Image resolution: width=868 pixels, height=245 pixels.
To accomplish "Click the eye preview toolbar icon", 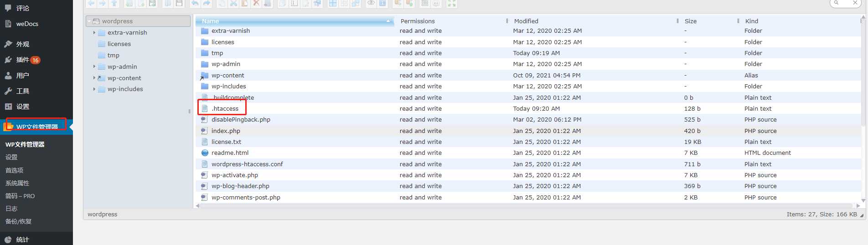I will pyautogui.click(x=371, y=3).
